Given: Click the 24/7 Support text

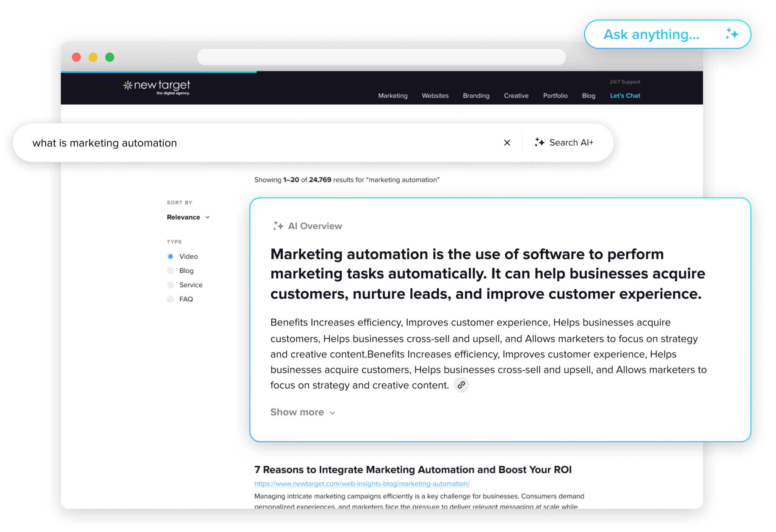Looking at the screenshot, I should [625, 82].
